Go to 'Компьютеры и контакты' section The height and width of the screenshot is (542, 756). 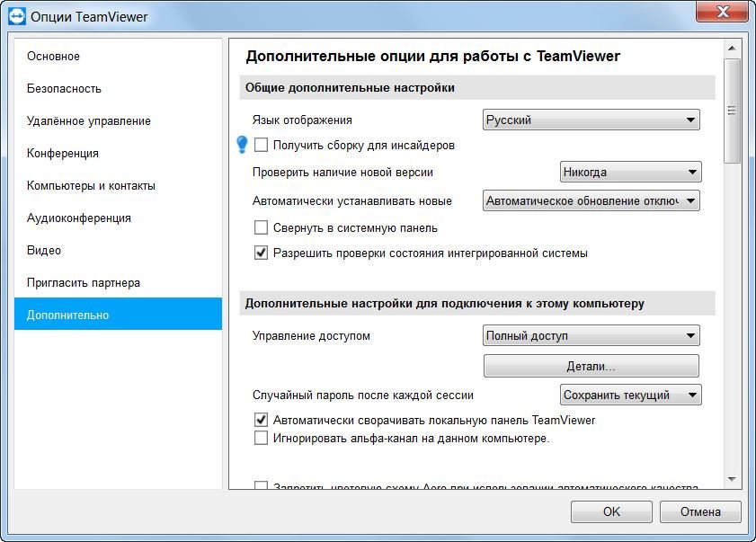[x=91, y=186]
